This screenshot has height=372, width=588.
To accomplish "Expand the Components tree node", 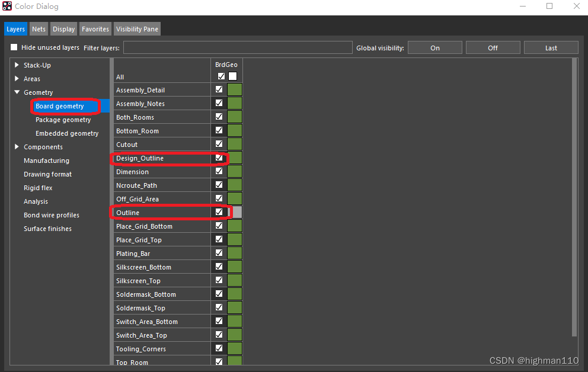I will [17, 147].
